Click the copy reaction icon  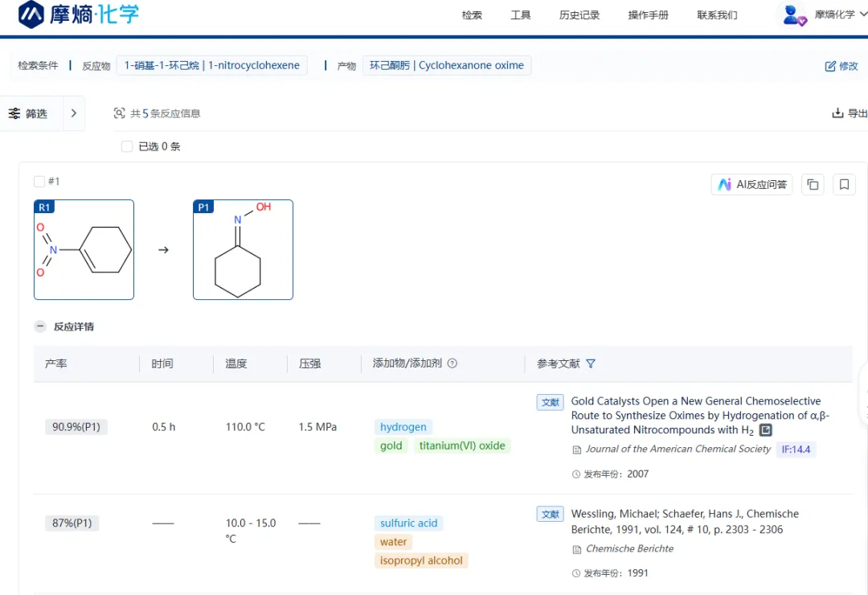(x=813, y=185)
